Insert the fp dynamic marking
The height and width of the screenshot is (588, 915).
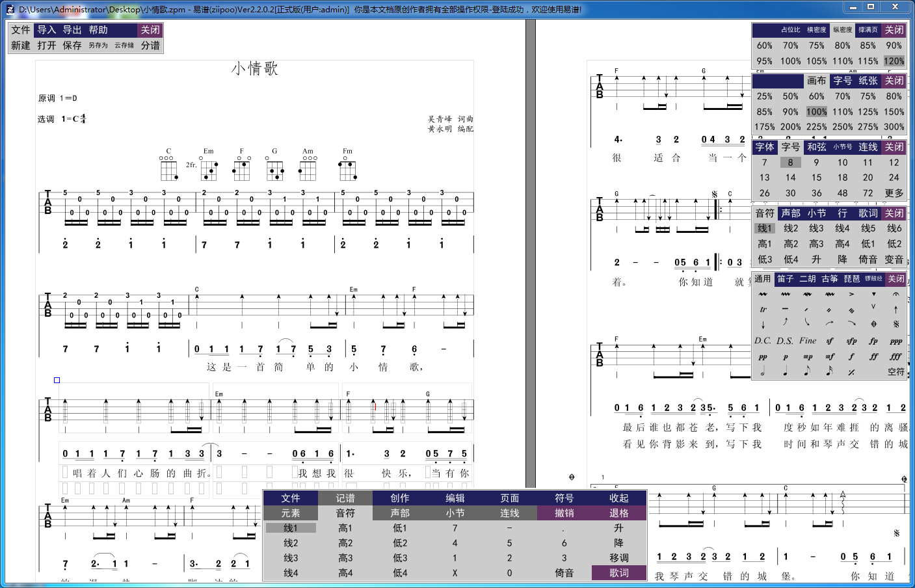[874, 340]
